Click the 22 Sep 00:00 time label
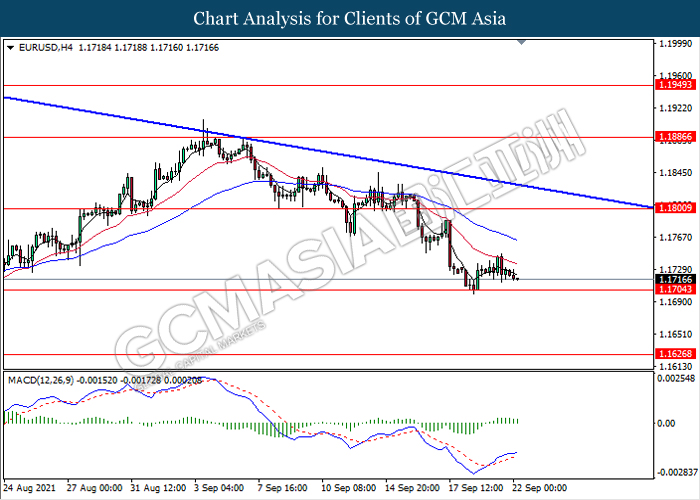Screen dimensions: 700x500 pos(540,488)
